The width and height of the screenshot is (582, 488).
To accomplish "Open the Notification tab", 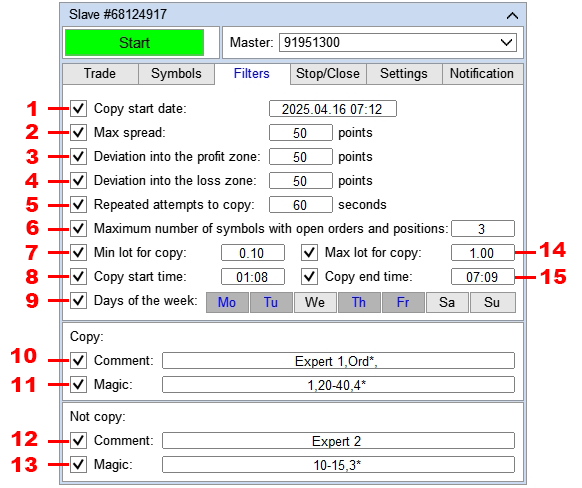I will tap(482, 73).
